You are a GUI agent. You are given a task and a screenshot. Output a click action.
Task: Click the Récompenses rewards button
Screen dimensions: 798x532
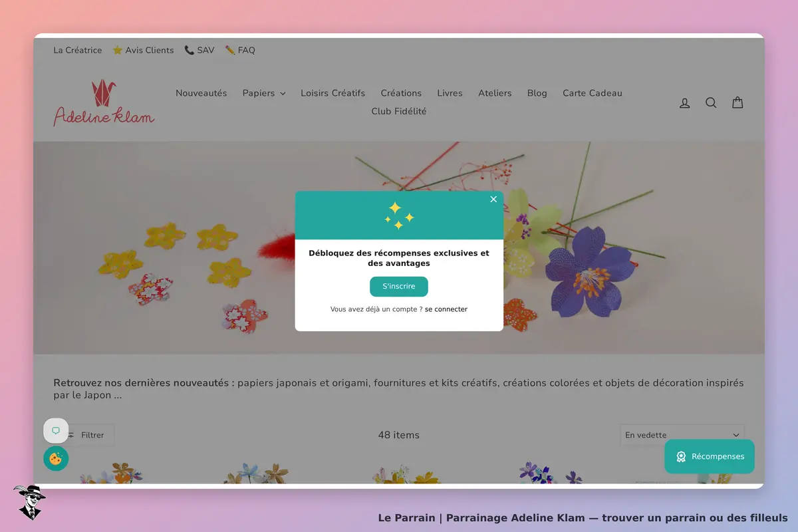coord(710,456)
